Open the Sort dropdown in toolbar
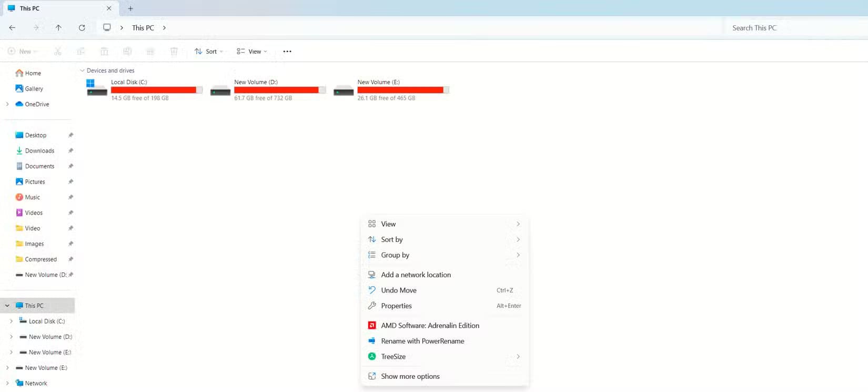Screen dimensions: 868x392 209,52
